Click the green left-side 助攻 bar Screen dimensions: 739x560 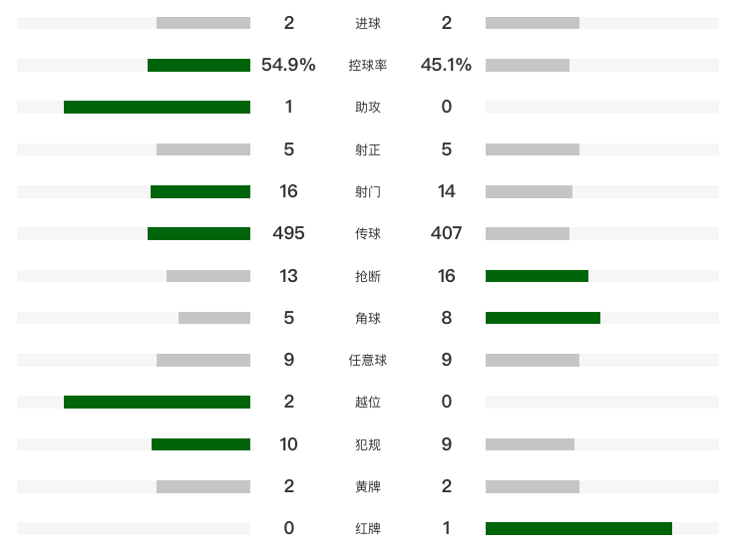tap(157, 107)
